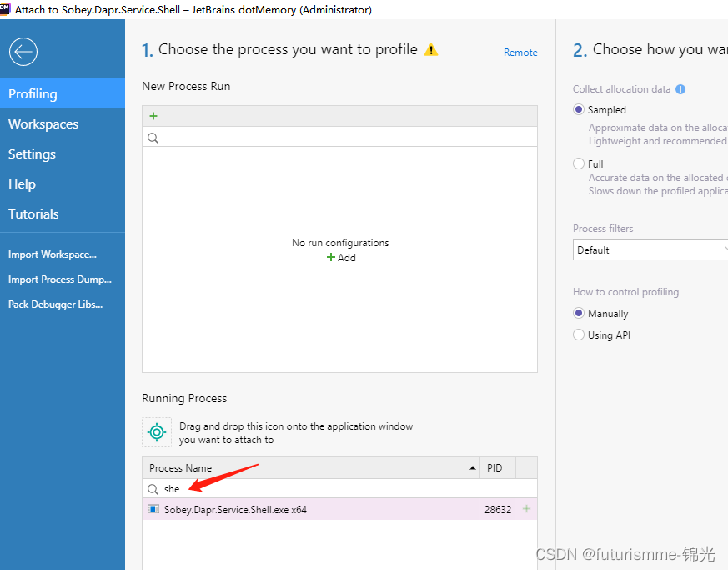Image resolution: width=728 pixels, height=570 pixels.
Task: Click the Remote link
Action: tap(520, 53)
